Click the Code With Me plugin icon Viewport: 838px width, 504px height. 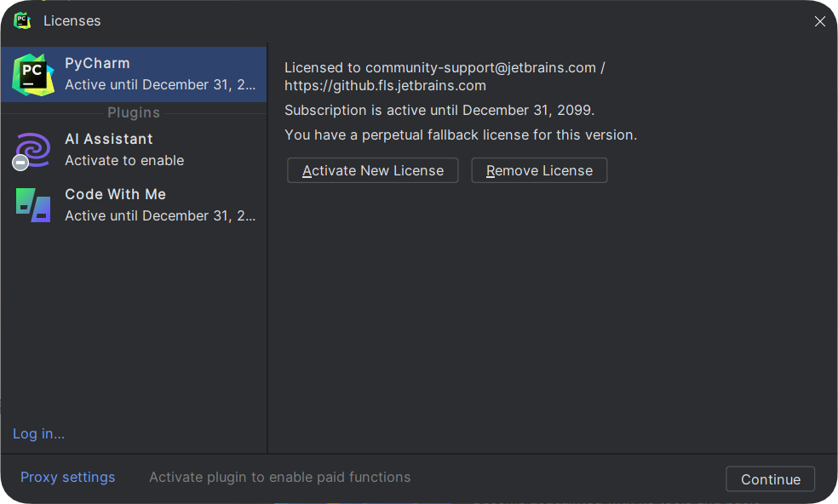tap(33, 205)
